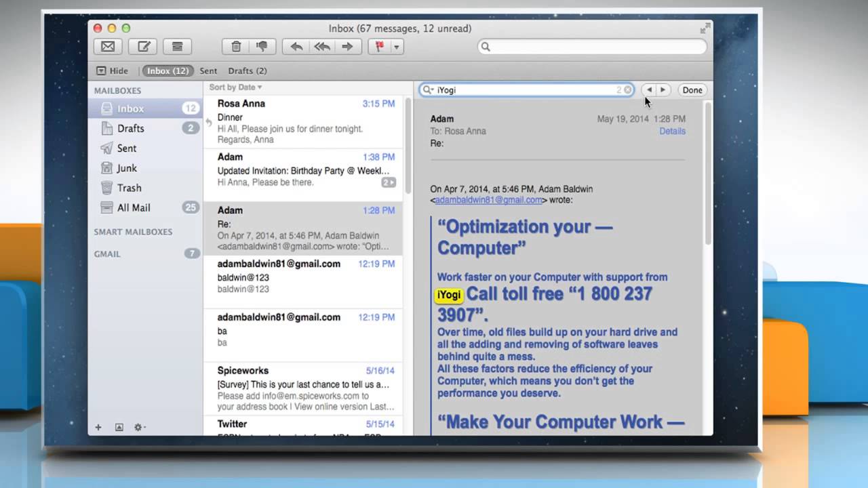This screenshot has width=868, height=488.
Task: Open the Trash mailbox
Action: coord(145,188)
